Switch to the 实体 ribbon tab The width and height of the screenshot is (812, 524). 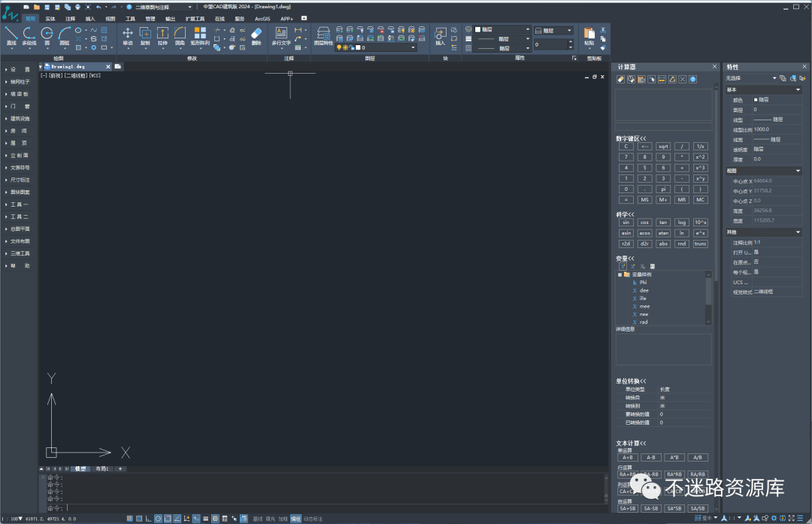(50, 19)
